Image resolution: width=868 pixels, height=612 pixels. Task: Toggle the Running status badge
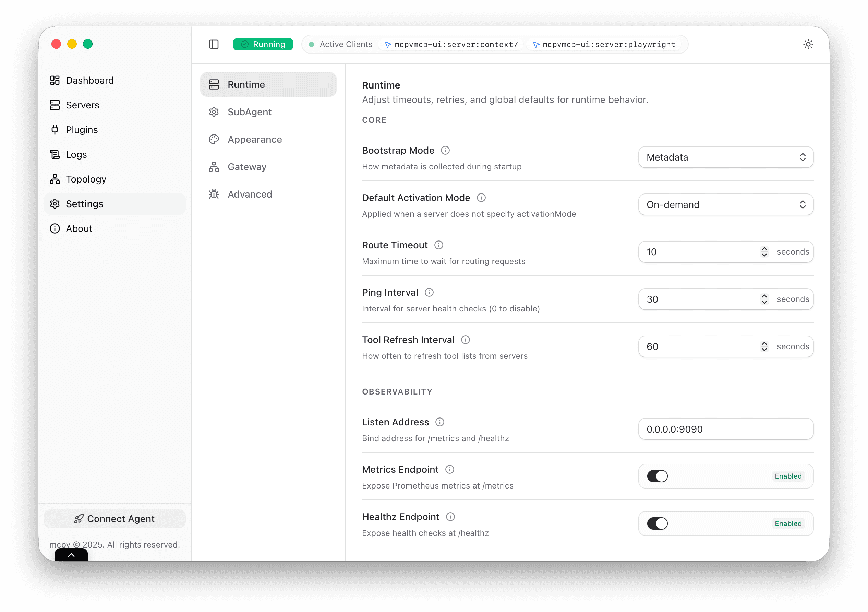coord(263,44)
